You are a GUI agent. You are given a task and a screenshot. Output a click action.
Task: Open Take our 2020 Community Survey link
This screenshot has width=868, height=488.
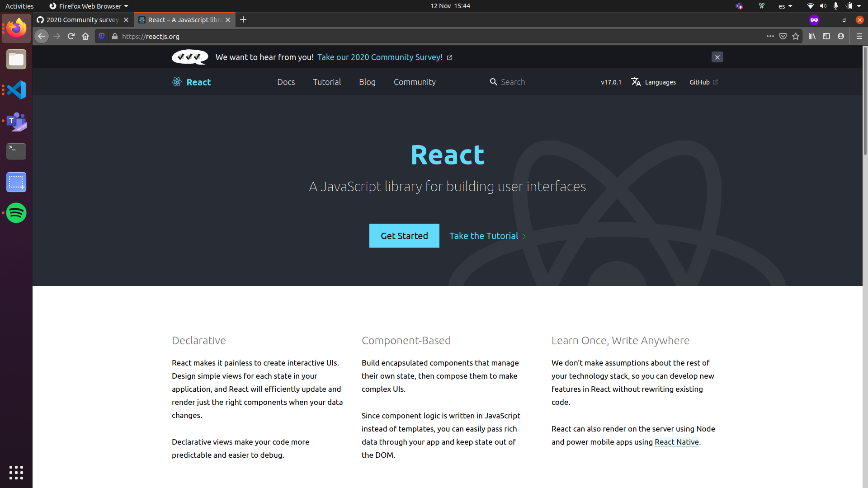pyautogui.click(x=380, y=57)
